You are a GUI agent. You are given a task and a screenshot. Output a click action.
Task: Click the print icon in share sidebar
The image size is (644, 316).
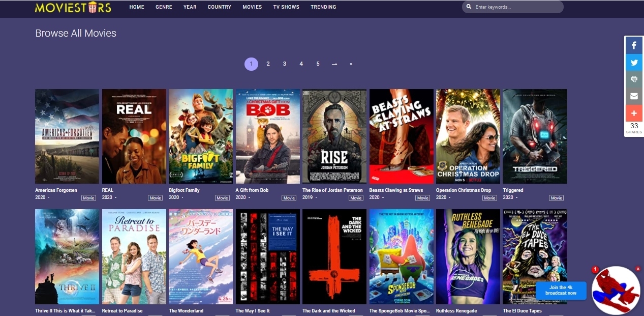[634, 79]
